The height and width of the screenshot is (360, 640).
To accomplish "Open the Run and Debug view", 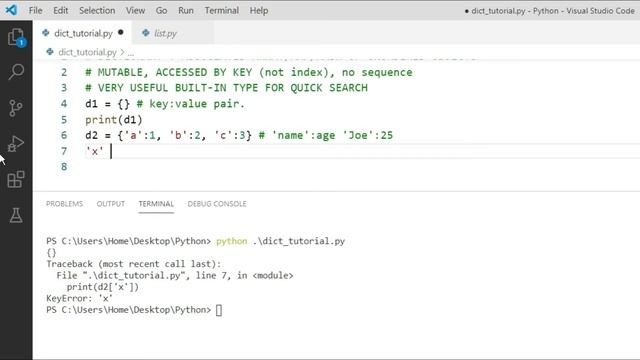I will (16, 144).
